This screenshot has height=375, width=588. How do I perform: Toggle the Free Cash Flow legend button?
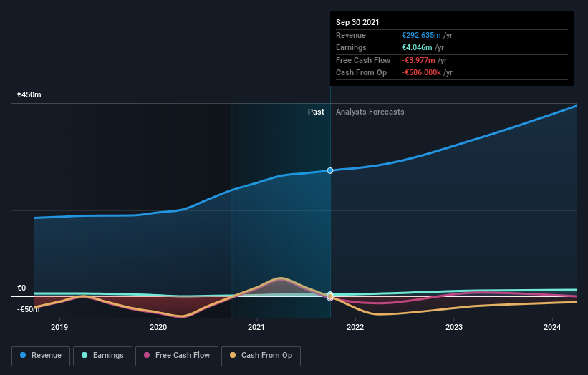pyautogui.click(x=177, y=356)
